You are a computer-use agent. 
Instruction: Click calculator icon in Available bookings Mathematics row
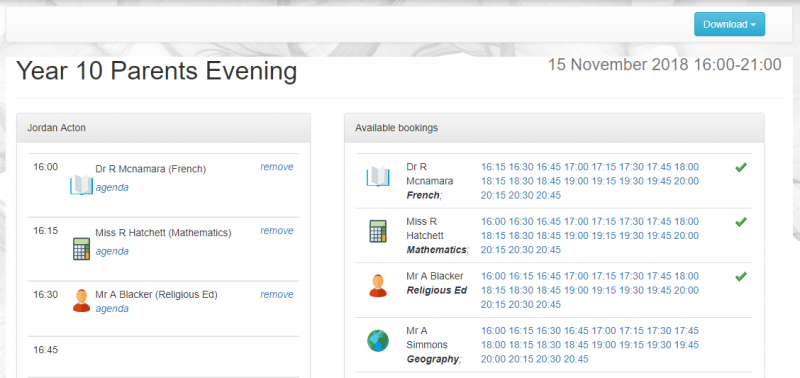[x=378, y=231]
